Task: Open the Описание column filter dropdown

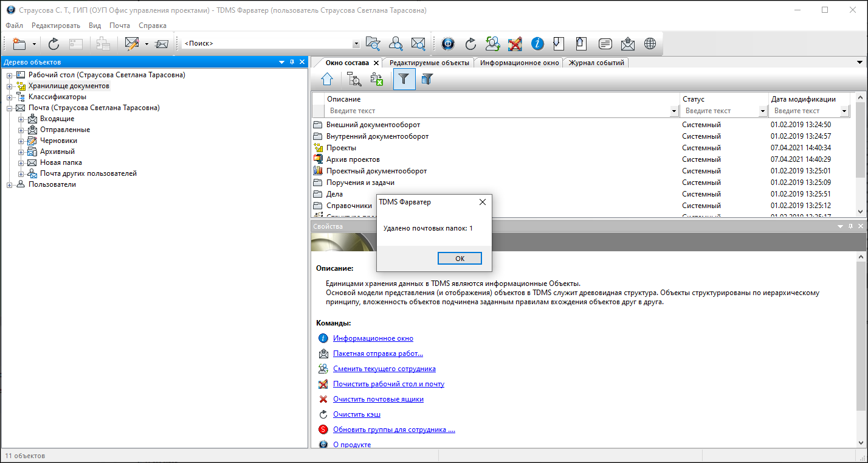Action: [674, 111]
